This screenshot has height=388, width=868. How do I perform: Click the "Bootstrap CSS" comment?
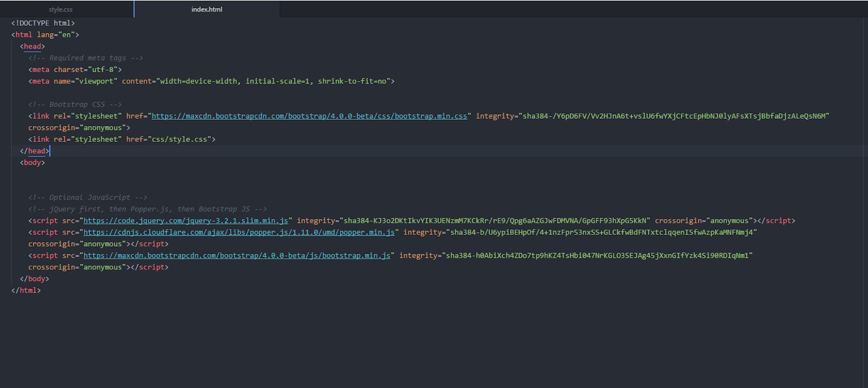point(75,105)
